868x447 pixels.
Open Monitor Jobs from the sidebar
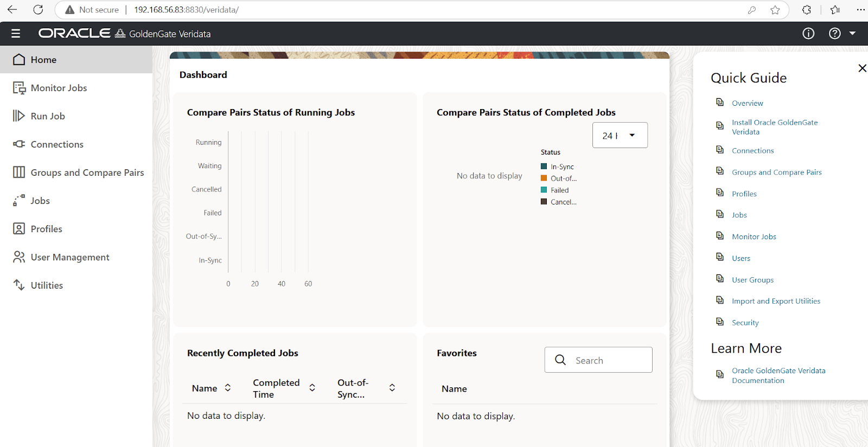[x=76, y=88]
